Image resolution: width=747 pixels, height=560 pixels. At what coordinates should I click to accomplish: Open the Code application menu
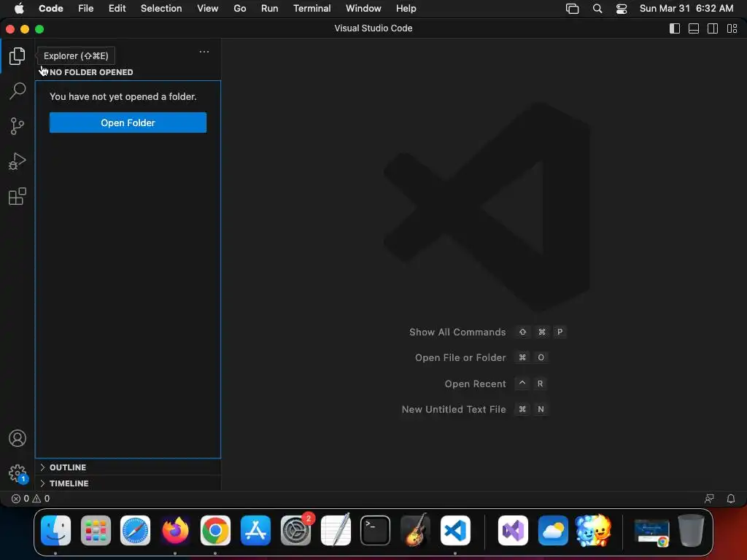tap(51, 9)
